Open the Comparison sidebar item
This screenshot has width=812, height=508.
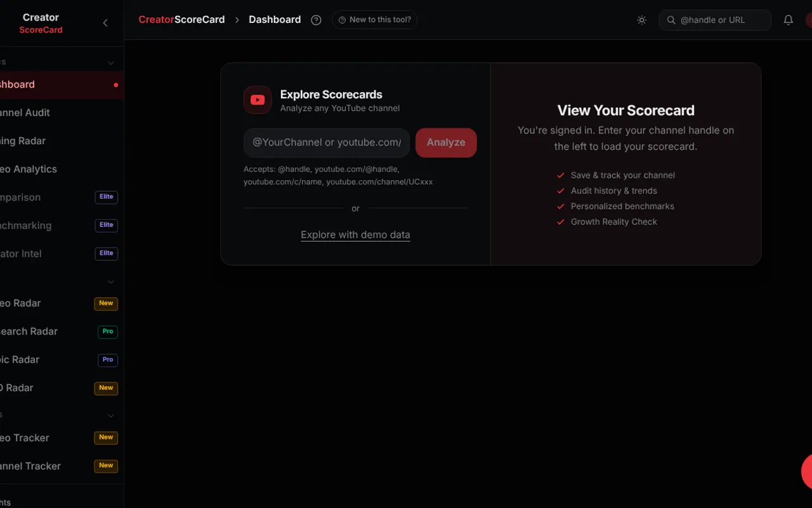pos(59,197)
